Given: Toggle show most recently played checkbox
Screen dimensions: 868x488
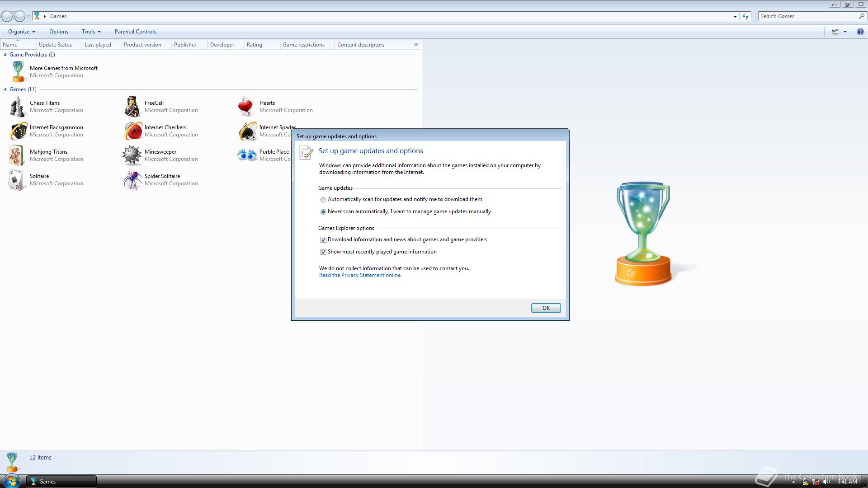Looking at the screenshot, I should point(323,252).
